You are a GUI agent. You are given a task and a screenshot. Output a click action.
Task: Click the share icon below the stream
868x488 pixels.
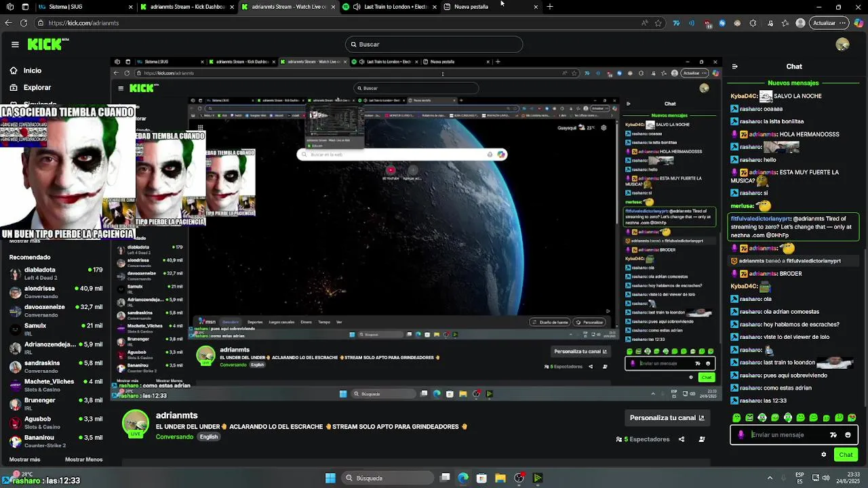pos(682,439)
